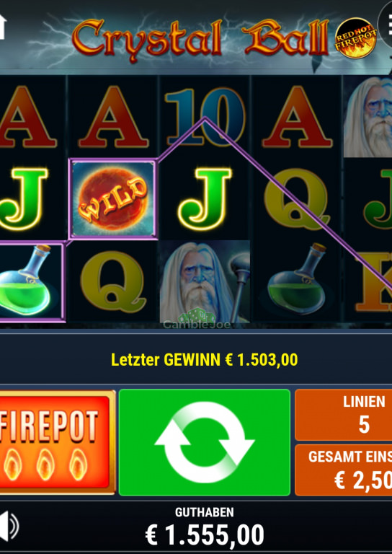Click the Crystal Ball game title
This screenshot has height=554, width=392.
(200, 38)
